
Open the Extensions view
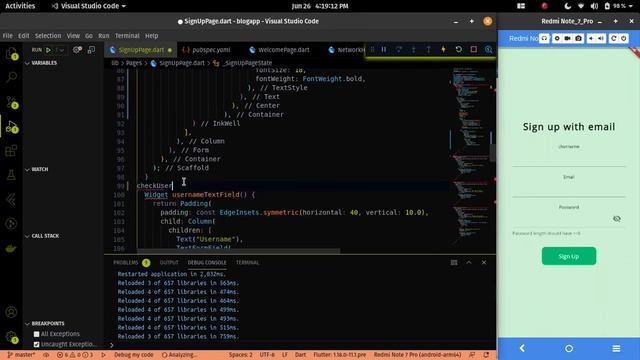(x=11, y=151)
